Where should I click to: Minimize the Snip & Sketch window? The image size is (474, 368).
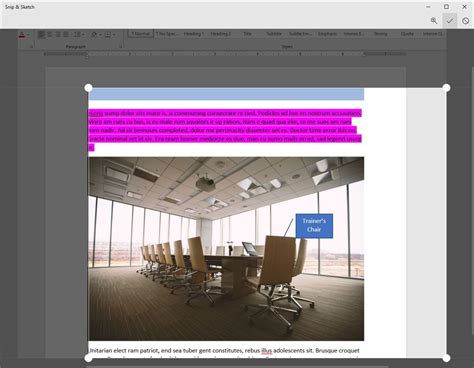pyautogui.click(x=428, y=7)
